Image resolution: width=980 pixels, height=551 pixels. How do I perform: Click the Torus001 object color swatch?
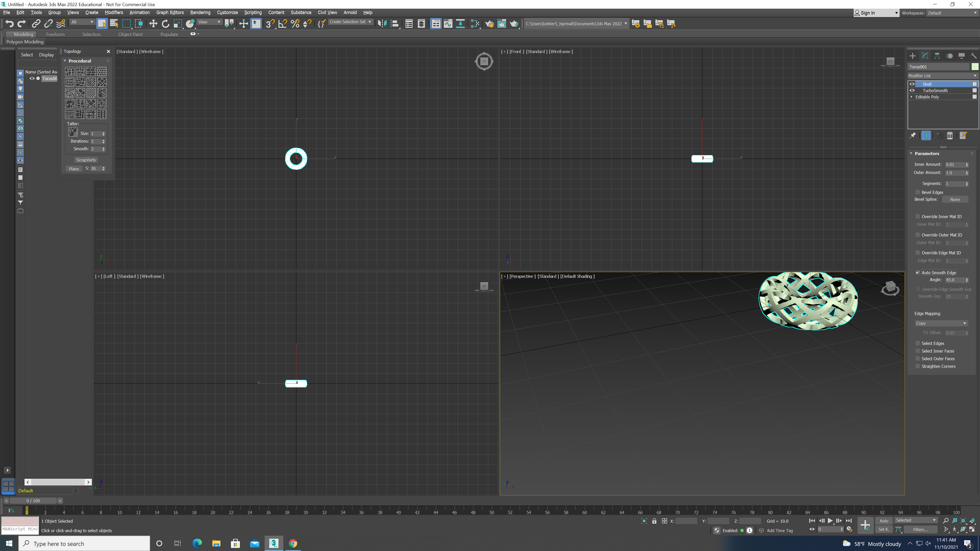(x=975, y=67)
